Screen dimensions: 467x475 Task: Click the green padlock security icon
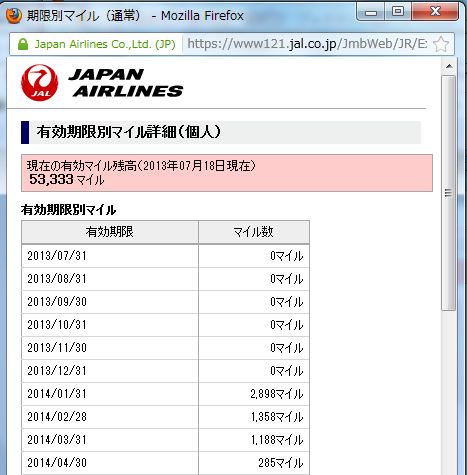click(x=23, y=44)
